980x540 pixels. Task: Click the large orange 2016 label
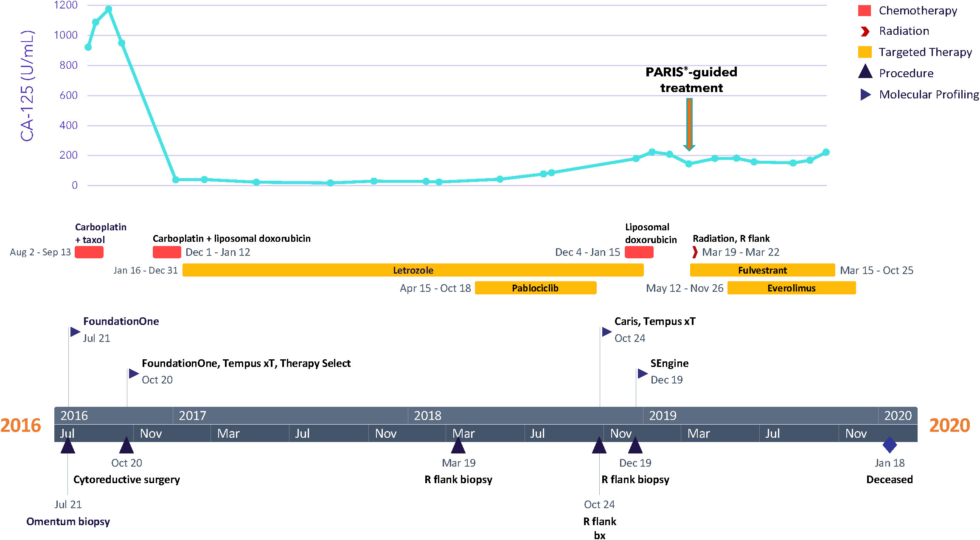20,425
